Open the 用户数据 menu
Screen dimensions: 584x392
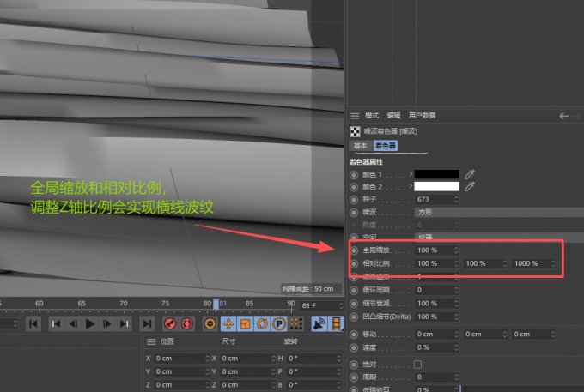[422, 115]
